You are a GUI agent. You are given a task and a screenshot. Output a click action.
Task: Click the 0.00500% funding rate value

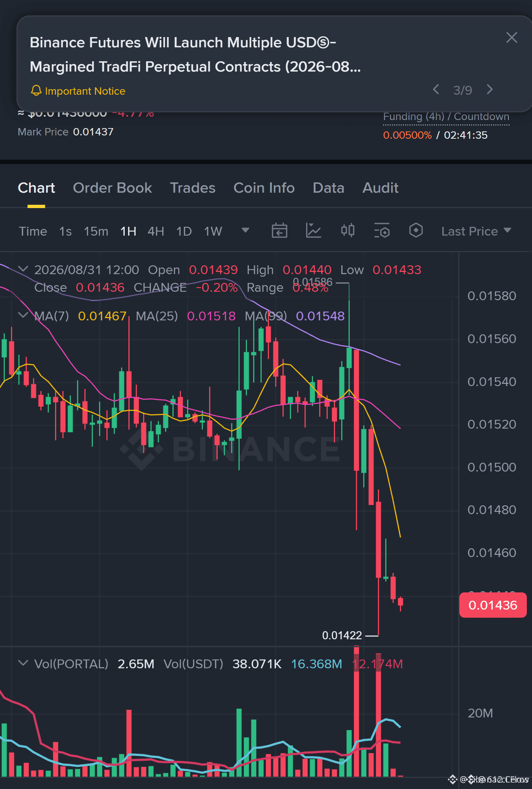407,135
